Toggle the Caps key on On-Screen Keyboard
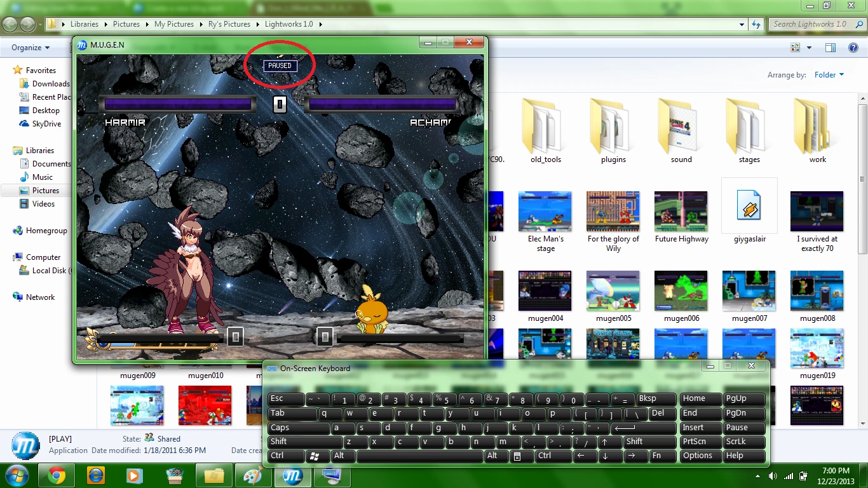 [300, 428]
